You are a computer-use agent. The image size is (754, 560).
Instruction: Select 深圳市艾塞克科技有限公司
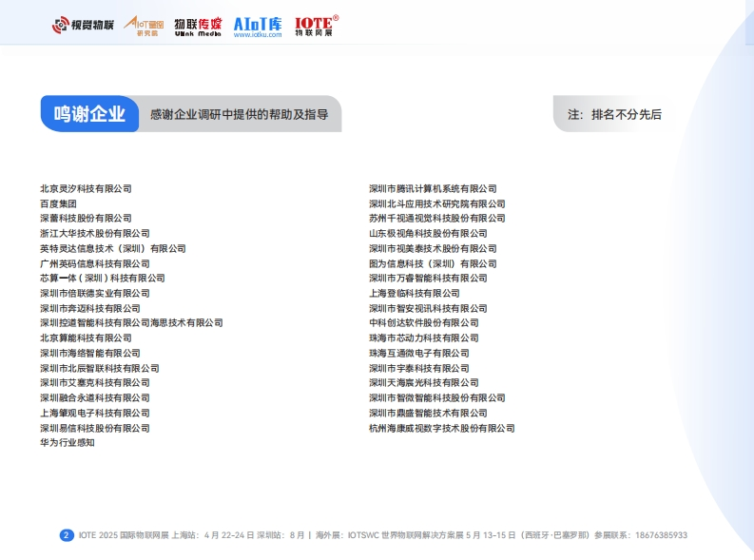coord(95,383)
